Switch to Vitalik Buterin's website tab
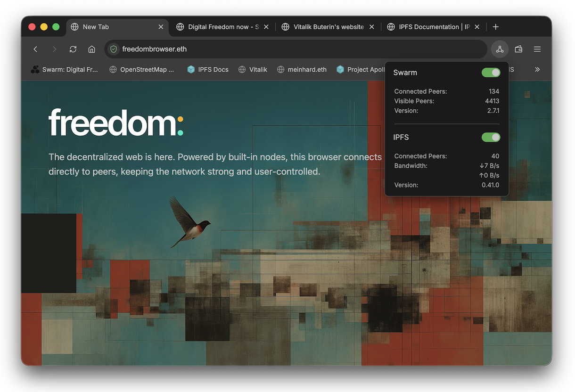Screen dimensions: 575x392 coord(328,27)
